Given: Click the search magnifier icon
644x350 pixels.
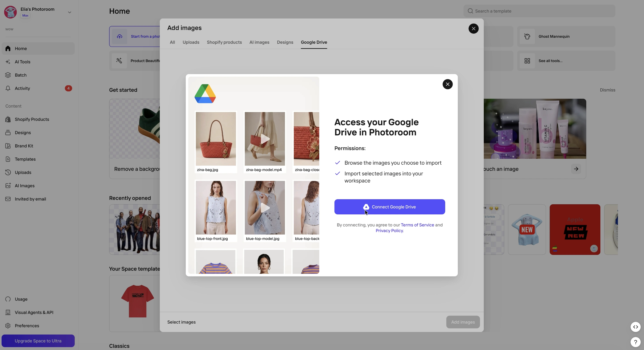Looking at the screenshot, I should (470, 11).
